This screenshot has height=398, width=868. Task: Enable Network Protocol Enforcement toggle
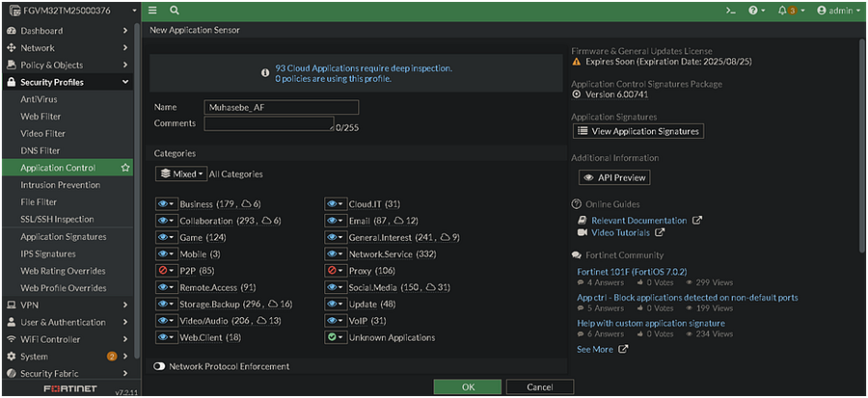tap(159, 366)
